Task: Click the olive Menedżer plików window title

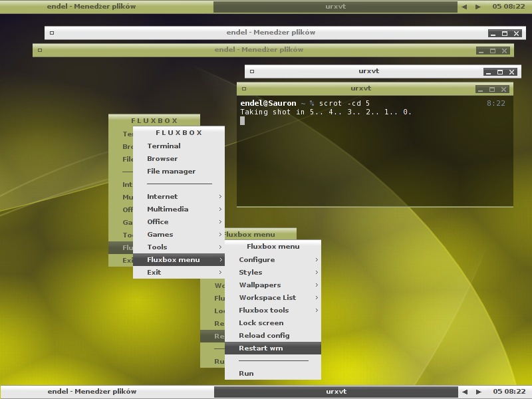Action: pyautogui.click(x=259, y=50)
